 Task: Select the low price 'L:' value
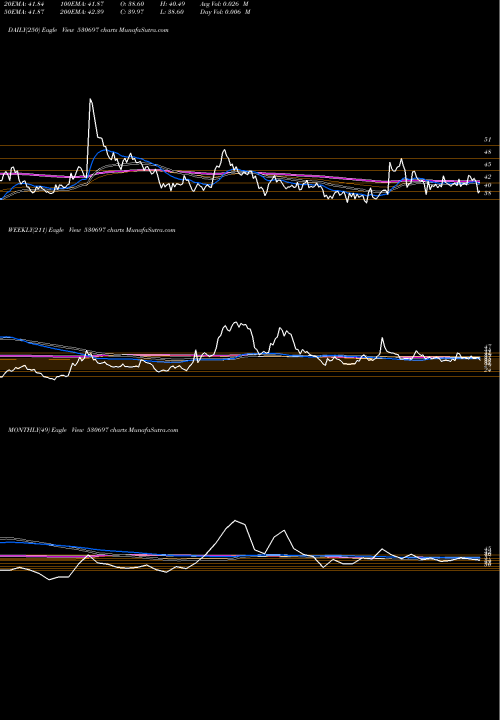pos(174,12)
